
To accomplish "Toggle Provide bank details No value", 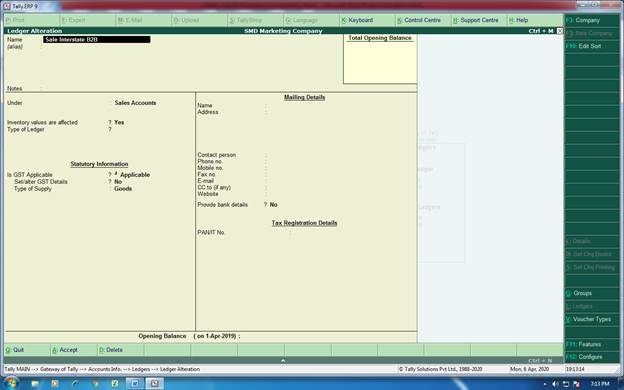I will point(273,205).
